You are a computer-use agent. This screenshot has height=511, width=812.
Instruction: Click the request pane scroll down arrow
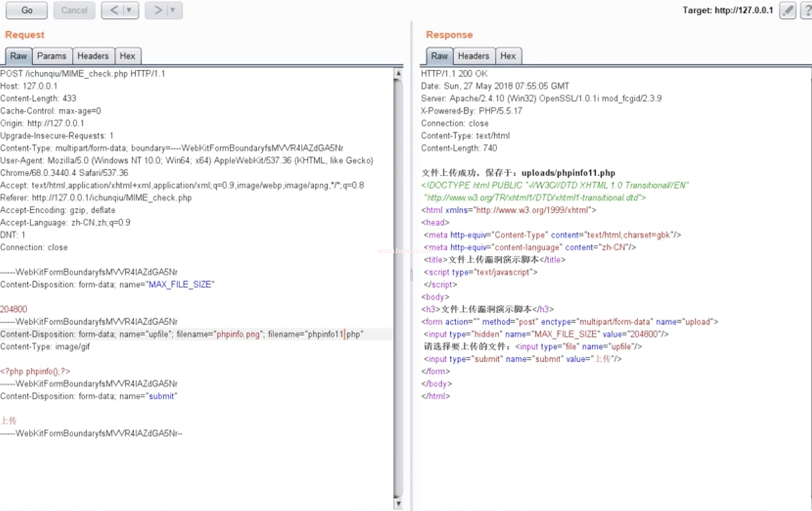pos(398,504)
